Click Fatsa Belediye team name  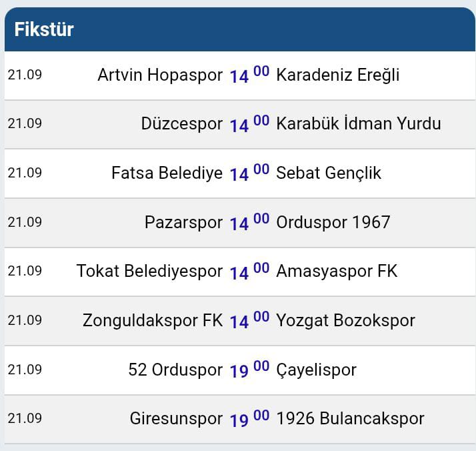coord(167,173)
